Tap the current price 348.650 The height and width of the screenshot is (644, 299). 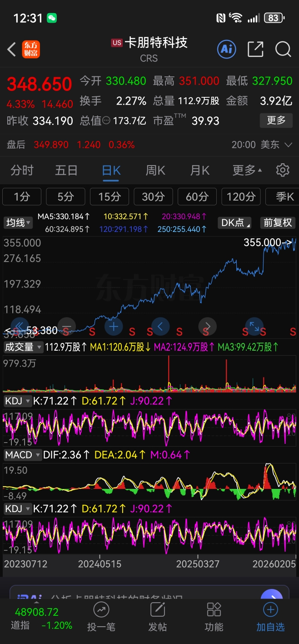40,84
